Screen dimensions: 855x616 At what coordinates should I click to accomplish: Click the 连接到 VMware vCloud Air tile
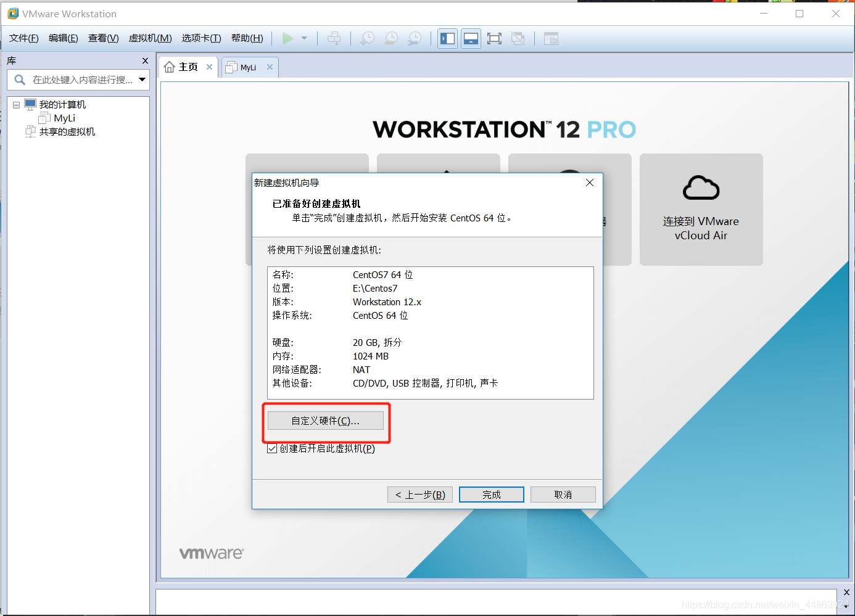701,210
